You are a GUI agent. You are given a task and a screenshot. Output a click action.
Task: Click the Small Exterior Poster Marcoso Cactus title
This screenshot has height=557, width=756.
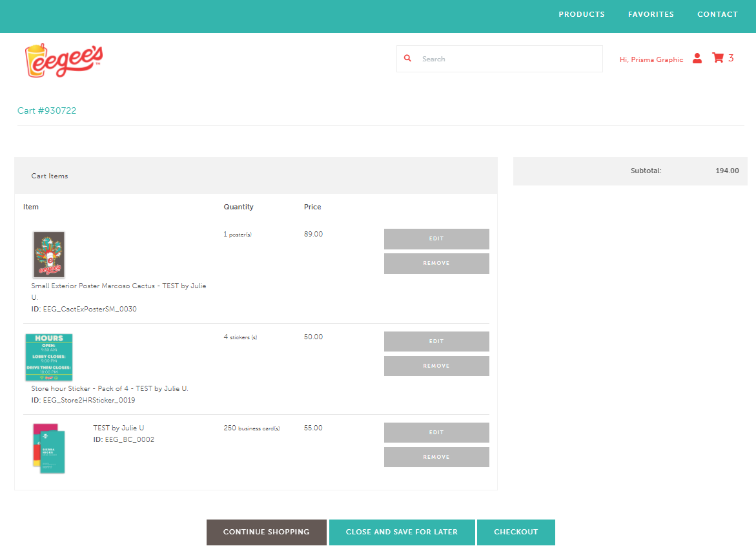click(x=119, y=291)
